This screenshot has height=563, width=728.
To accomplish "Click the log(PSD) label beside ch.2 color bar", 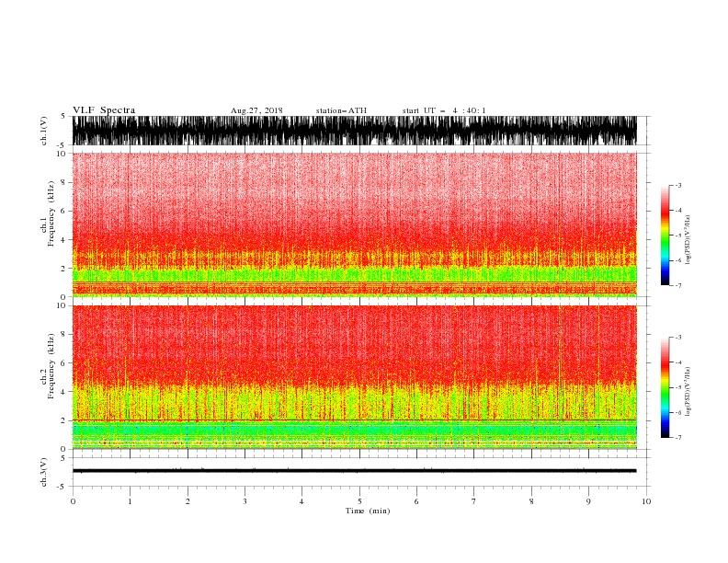I will 688,391.
